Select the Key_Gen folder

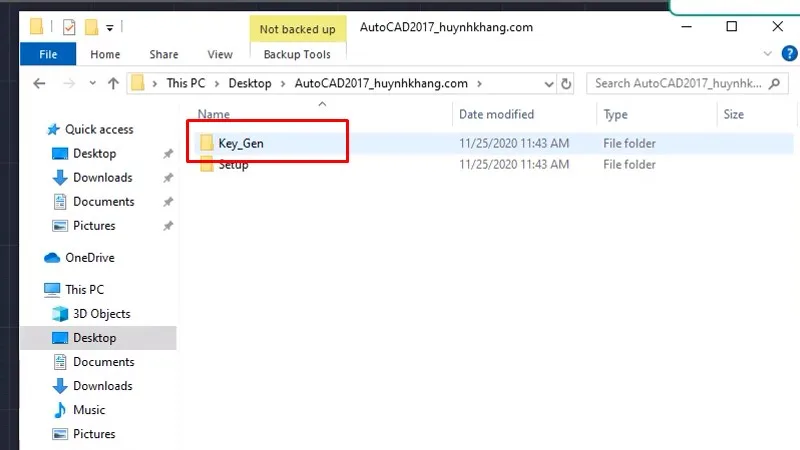coord(240,144)
